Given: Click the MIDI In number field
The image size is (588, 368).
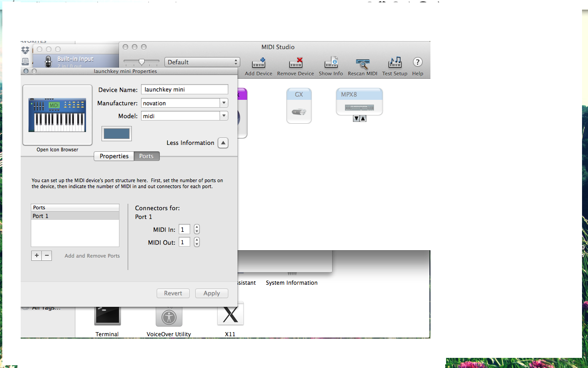Looking at the screenshot, I should [x=184, y=229].
